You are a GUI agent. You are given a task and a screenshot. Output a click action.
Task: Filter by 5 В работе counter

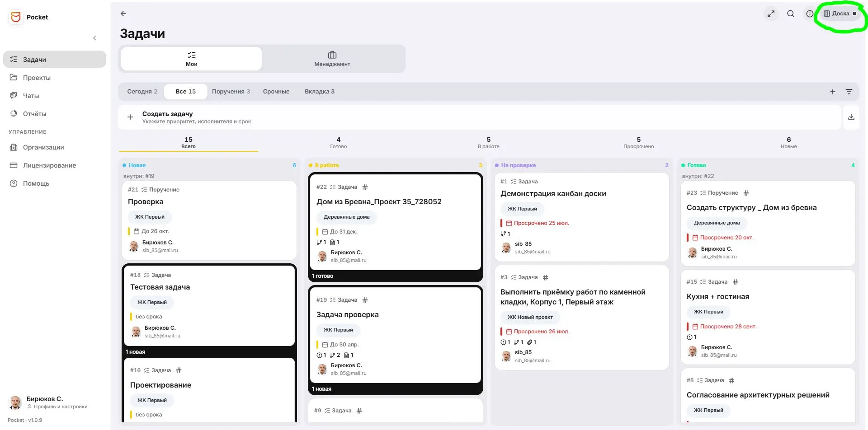489,143
